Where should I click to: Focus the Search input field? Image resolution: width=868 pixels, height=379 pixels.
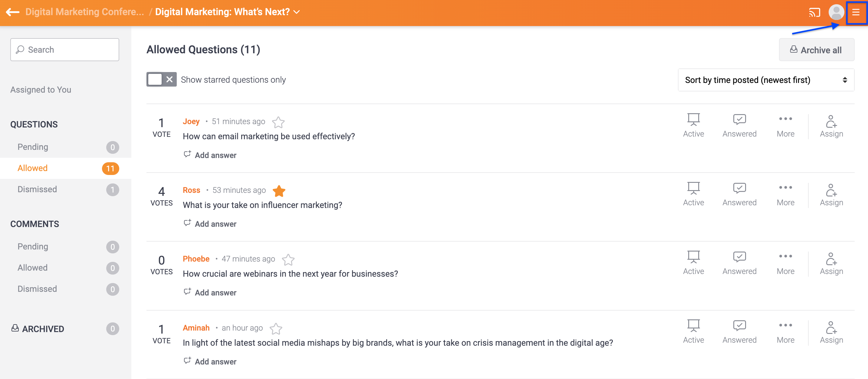tap(65, 50)
